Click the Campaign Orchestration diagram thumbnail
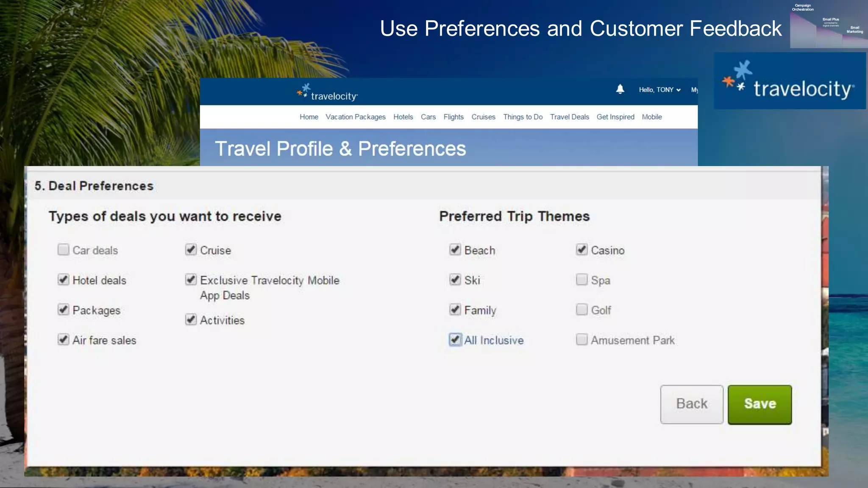 click(x=828, y=25)
